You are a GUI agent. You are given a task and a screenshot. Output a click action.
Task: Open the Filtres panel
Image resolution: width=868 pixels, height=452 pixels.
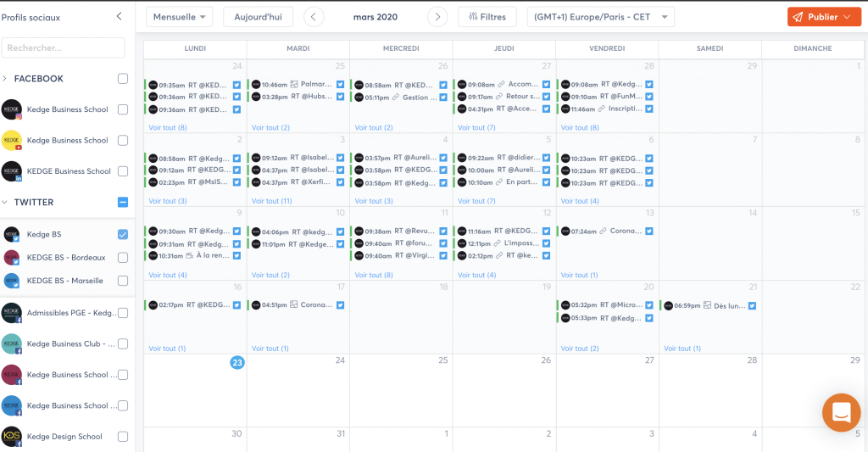[x=487, y=17]
